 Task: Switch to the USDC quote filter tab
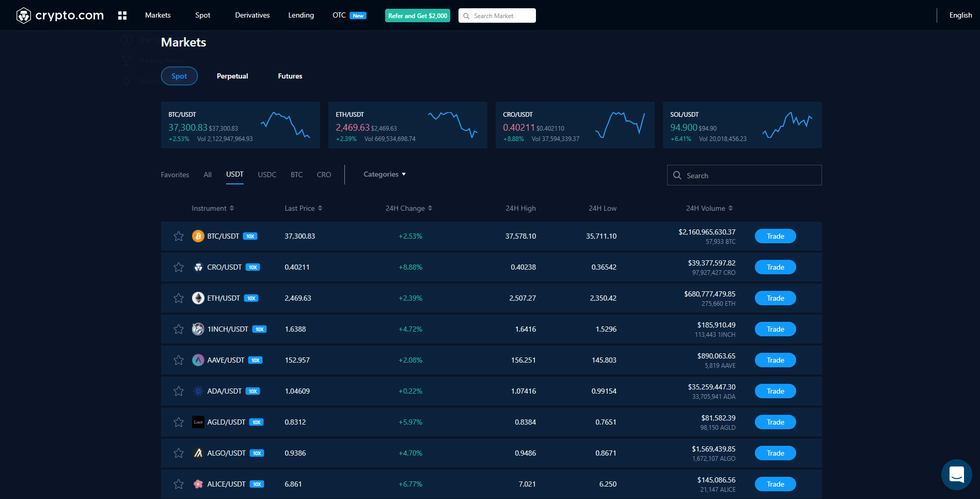tap(267, 175)
